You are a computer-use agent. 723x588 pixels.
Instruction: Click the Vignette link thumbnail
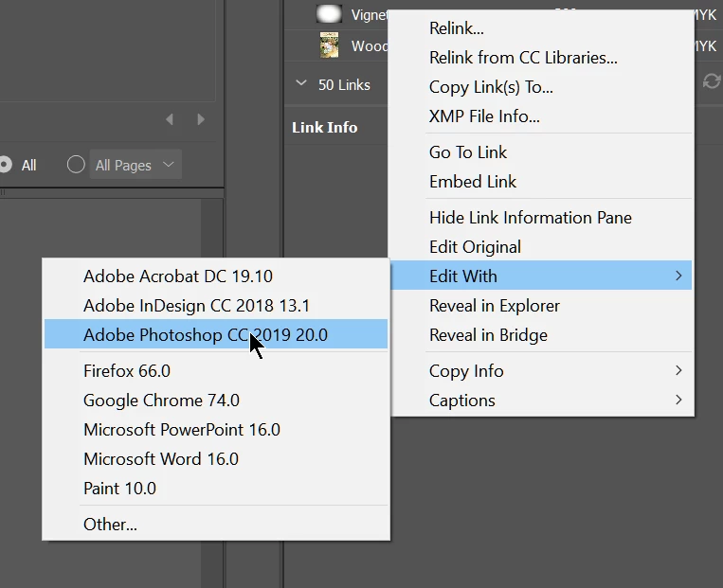[x=329, y=14]
